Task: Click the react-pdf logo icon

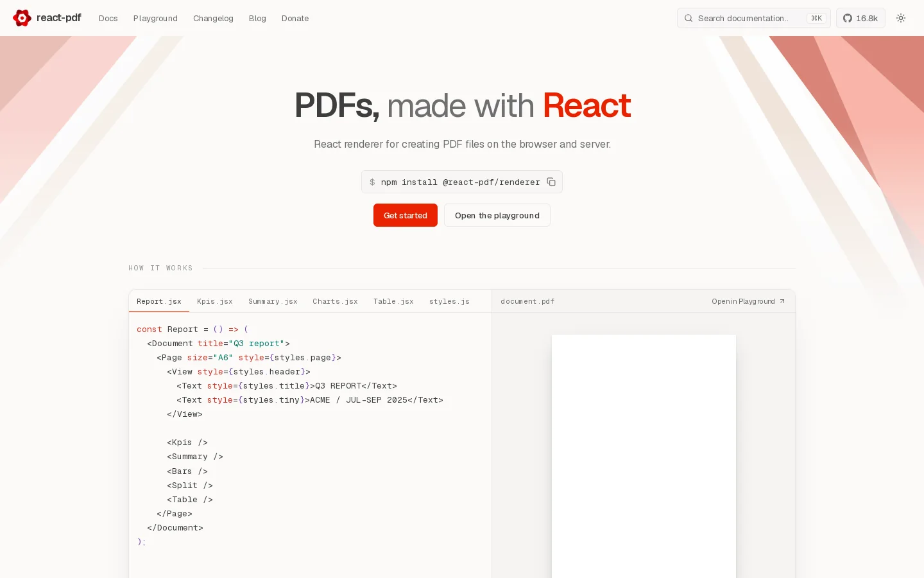Action: pyautogui.click(x=22, y=18)
